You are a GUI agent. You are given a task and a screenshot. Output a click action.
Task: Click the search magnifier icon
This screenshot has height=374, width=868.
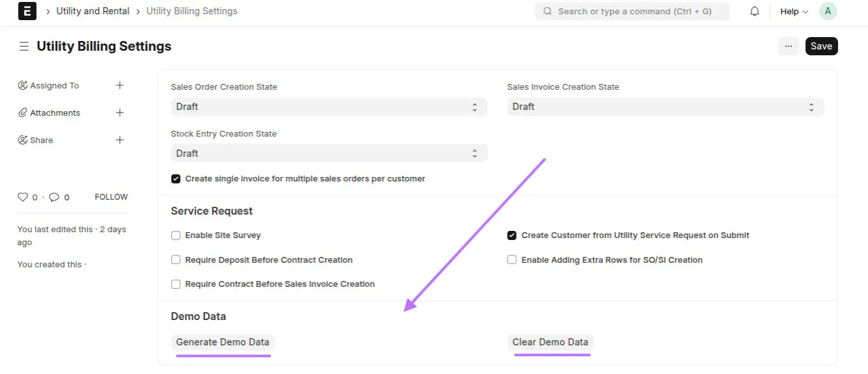click(x=547, y=11)
